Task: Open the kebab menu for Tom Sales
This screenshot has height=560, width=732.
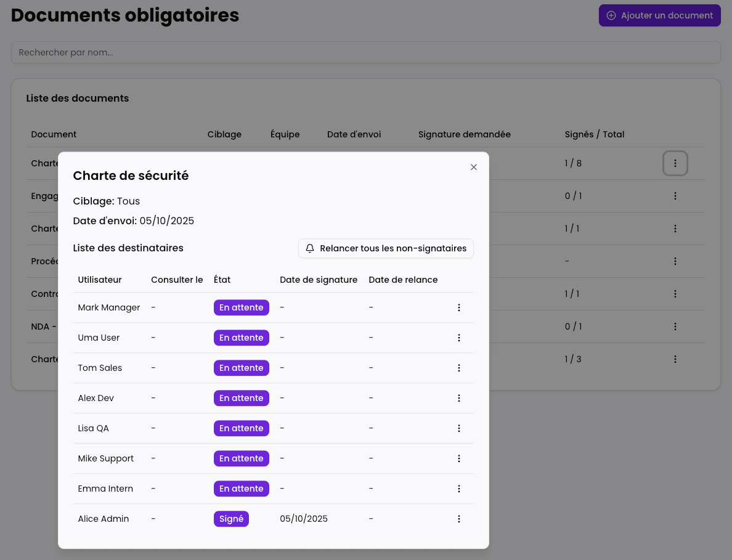Action: click(459, 368)
